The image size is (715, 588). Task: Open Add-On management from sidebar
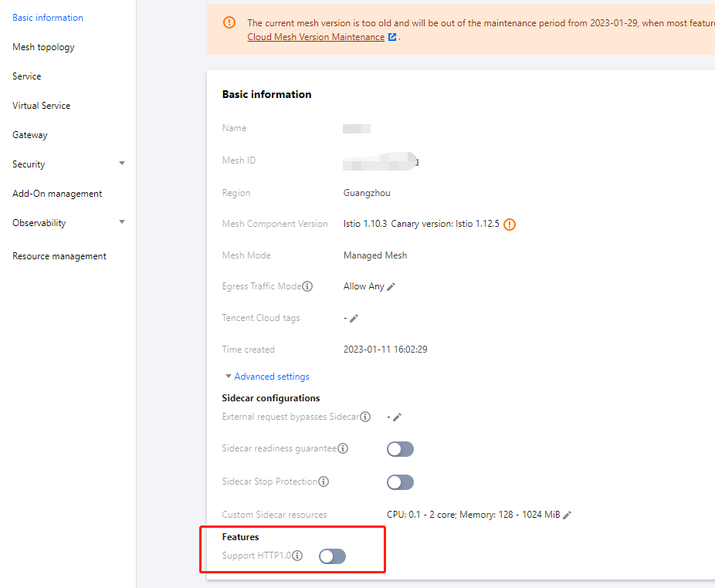click(57, 194)
